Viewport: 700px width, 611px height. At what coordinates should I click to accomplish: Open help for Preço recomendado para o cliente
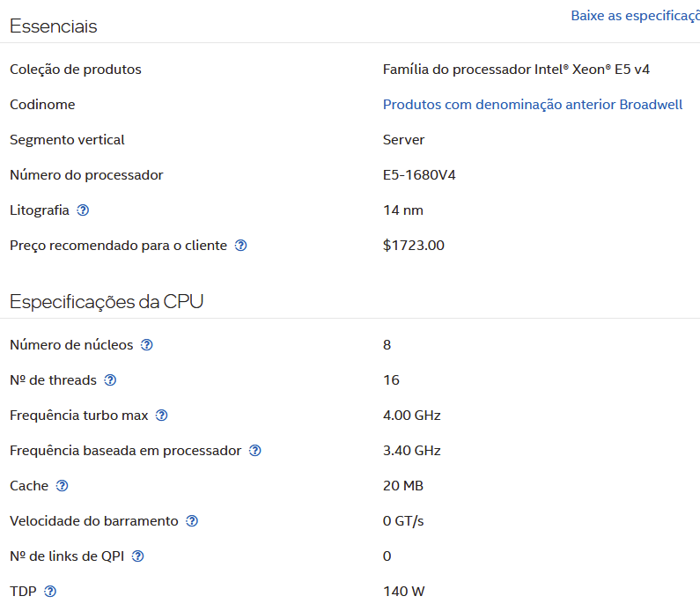point(240,246)
